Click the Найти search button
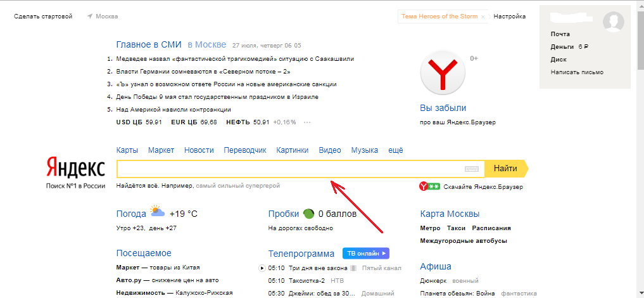 tap(506, 169)
